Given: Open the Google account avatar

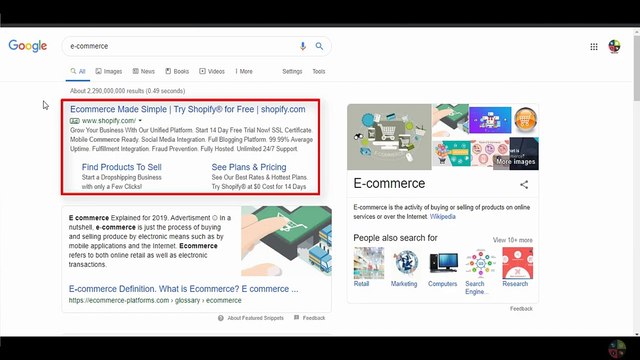Looking at the screenshot, I should tap(614, 47).
